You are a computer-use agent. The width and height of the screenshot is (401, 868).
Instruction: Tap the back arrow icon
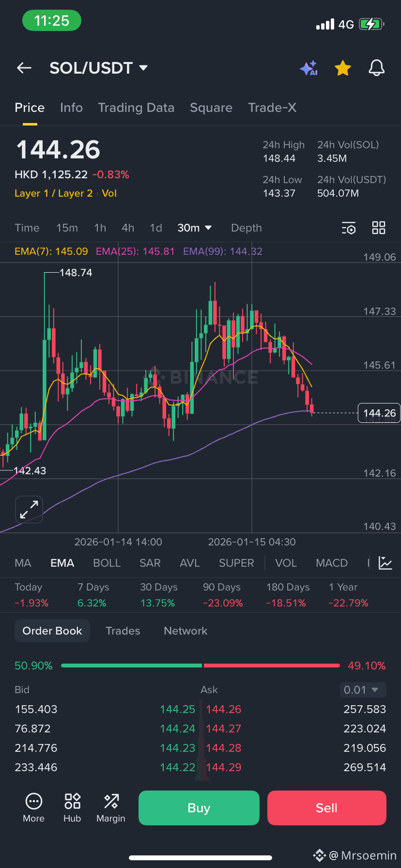point(24,68)
